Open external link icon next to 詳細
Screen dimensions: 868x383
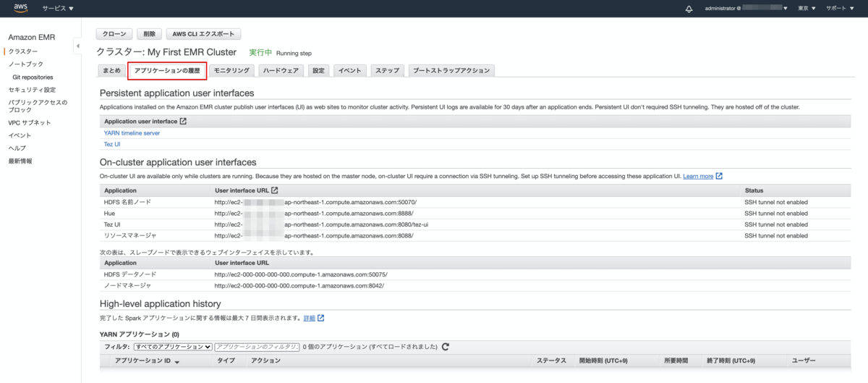(x=320, y=318)
